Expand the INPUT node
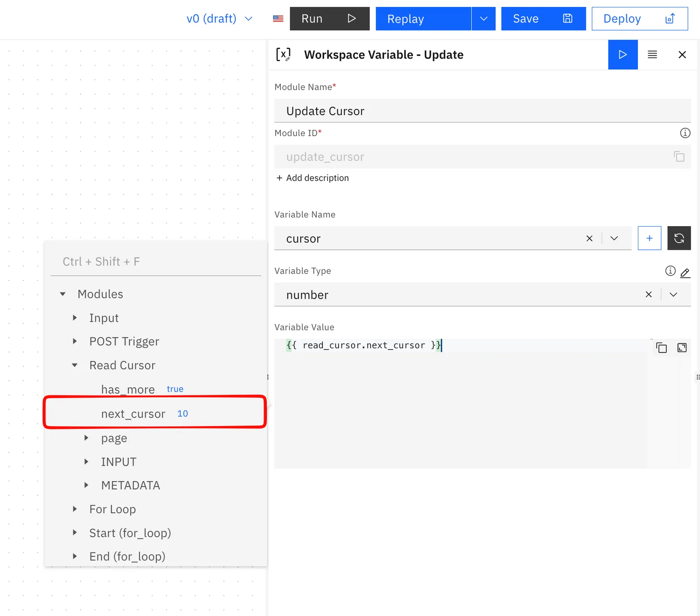This screenshot has height=616, width=700. 86,462
